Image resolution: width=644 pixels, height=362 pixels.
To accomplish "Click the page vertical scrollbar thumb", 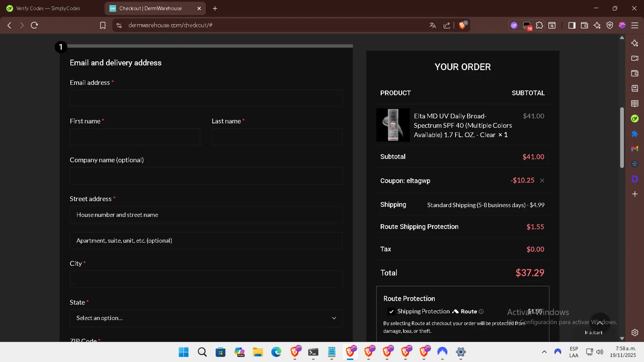I will (622, 137).
